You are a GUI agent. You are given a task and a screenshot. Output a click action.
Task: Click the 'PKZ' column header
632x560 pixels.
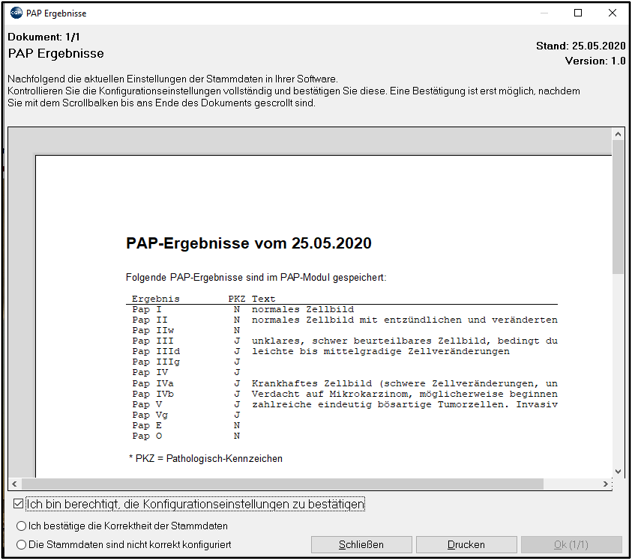point(237,299)
